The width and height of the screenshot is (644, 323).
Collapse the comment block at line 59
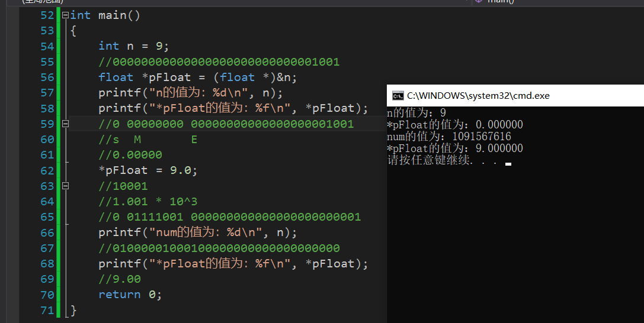pyautogui.click(x=65, y=124)
